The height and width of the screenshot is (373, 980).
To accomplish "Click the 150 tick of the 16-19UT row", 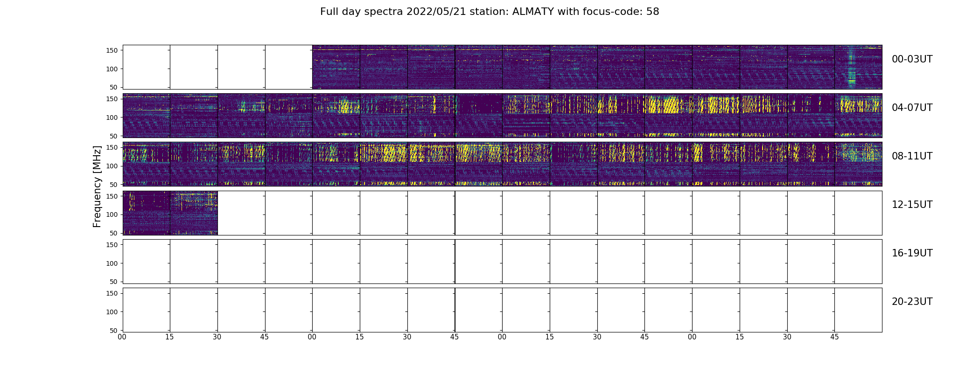I will click(112, 245).
